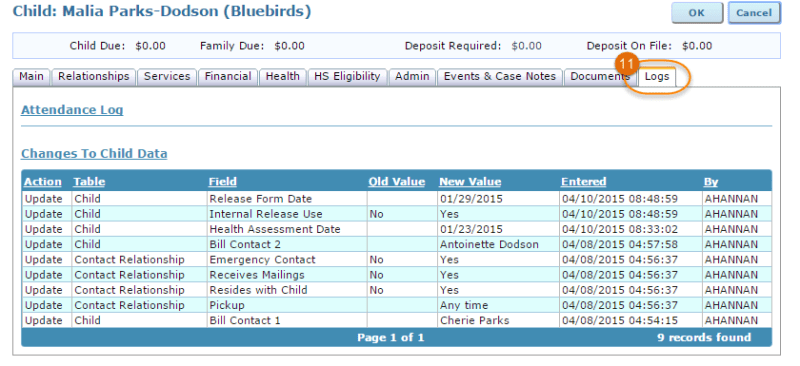Click the Family Due $0.00 amount
The height and width of the screenshot is (366, 800).
click(289, 46)
